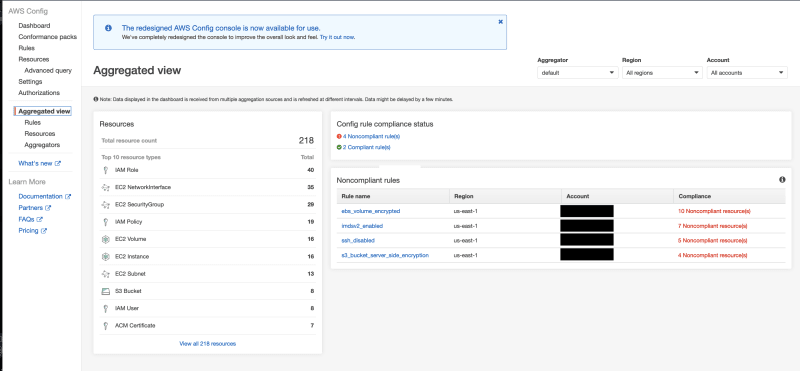Screen dimensions: 800x371
Task: Click the IAM Role key icon
Action: pyautogui.click(x=106, y=170)
